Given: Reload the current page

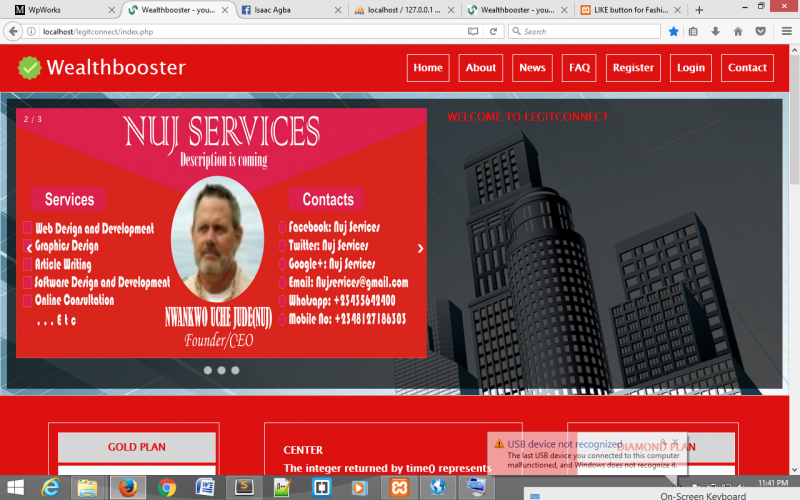Looking at the screenshot, I should click(x=493, y=32).
